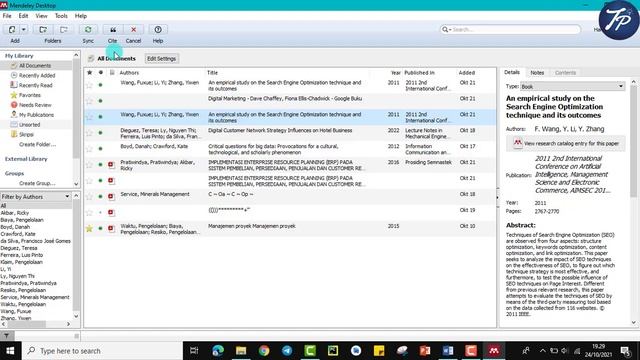This screenshot has width=640, height=360.
Task: Open PDF icon for Waktu, Pengelolaan row
Action: pyautogui.click(x=111, y=229)
